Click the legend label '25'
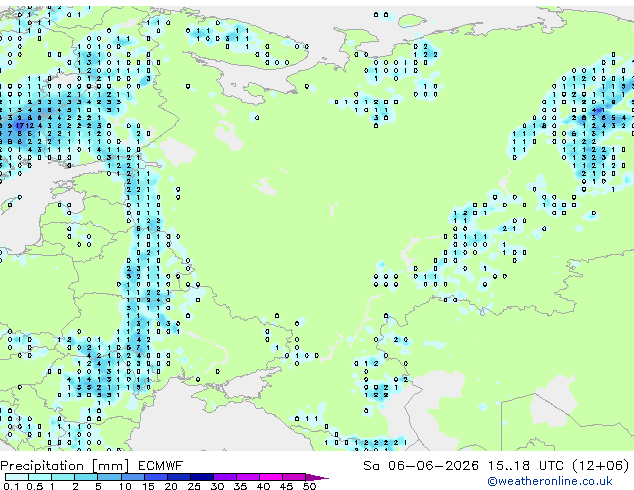The height and width of the screenshot is (490, 634). click(x=194, y=486)
